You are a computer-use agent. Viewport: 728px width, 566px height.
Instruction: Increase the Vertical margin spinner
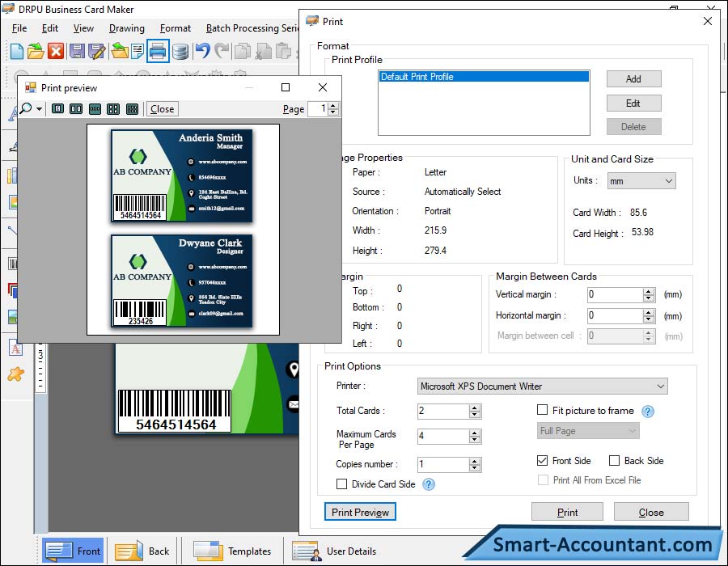(x=649, y=291)
